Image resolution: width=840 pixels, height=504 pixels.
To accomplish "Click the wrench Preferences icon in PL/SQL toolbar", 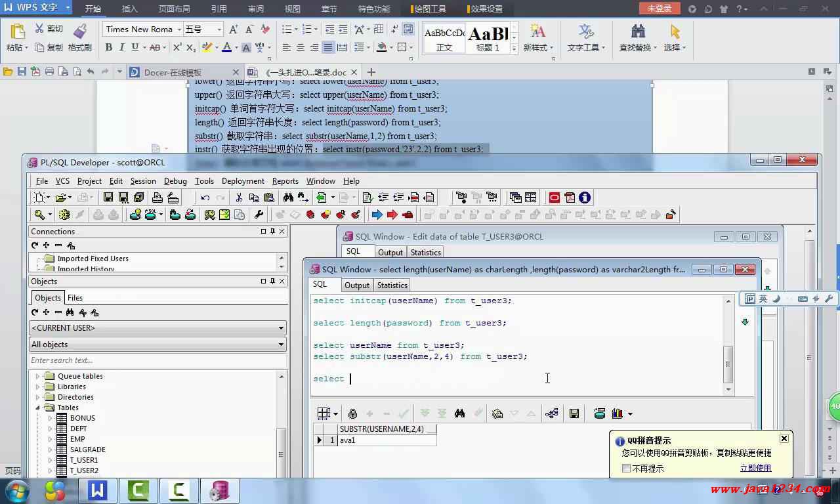I will 259,215.
